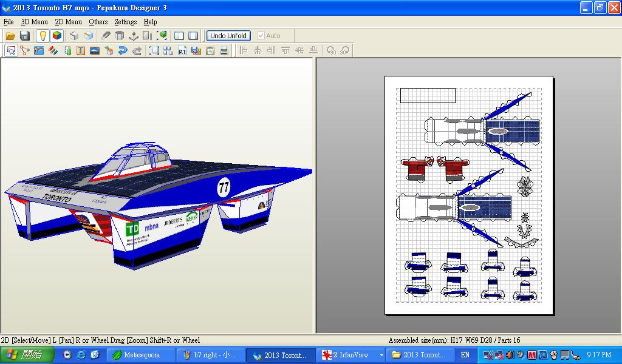Open the 3D Menu
This screenshot has height=364, width=622.
click(x=34, y=22)
